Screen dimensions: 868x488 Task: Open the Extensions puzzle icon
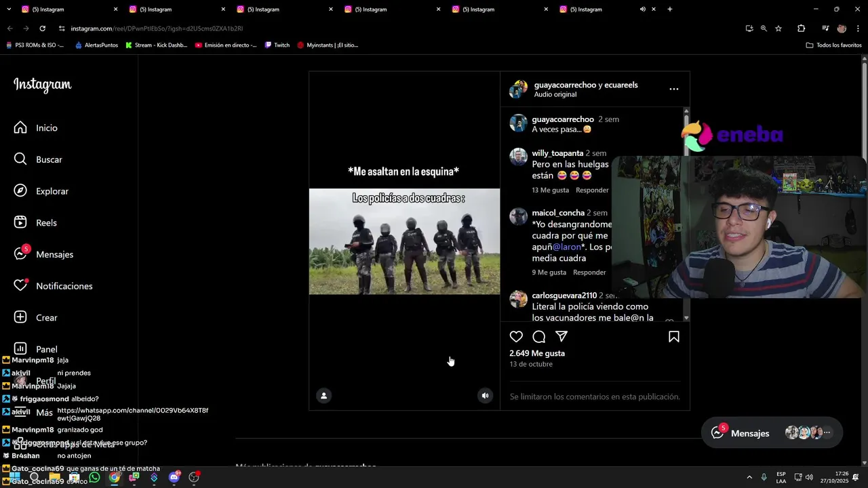point(801,28)
